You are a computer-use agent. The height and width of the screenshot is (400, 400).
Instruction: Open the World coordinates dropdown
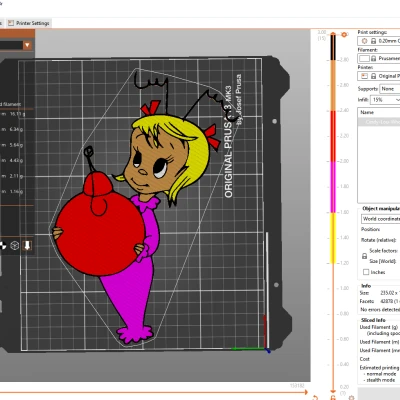pyautogui.click(x=380, y=219)
